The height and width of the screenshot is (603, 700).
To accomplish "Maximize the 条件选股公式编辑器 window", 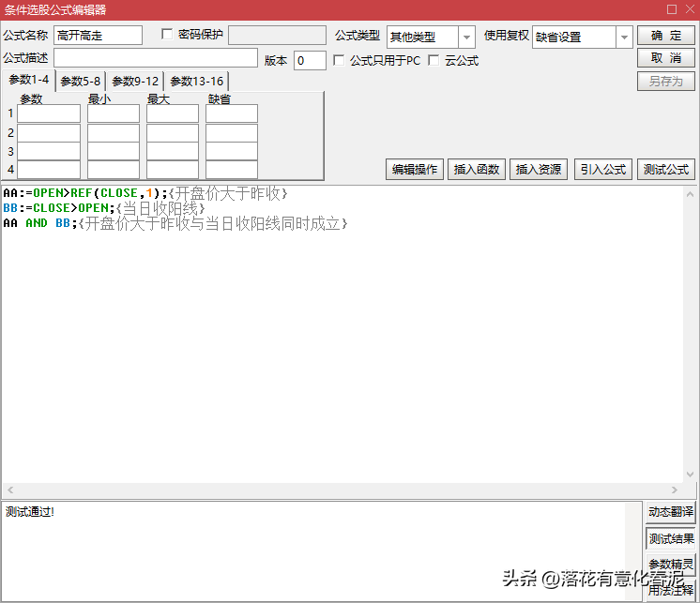I will [x=672, y=9].
